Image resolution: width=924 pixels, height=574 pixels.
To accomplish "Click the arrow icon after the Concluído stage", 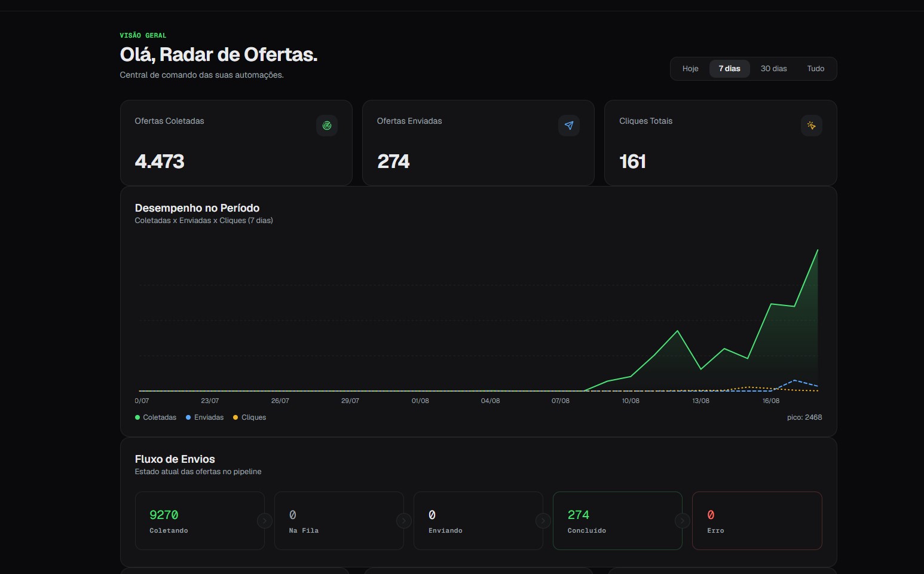I will [683, 521].
